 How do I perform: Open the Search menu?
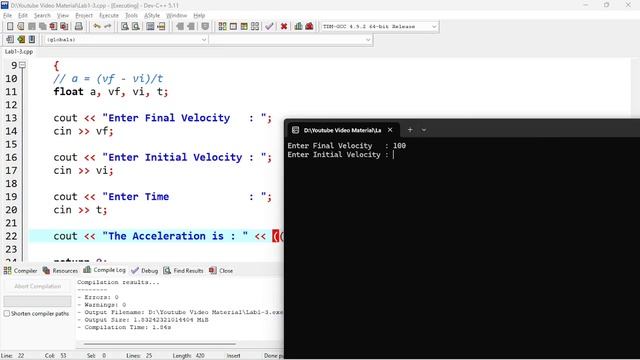click(x=42, y=15)
